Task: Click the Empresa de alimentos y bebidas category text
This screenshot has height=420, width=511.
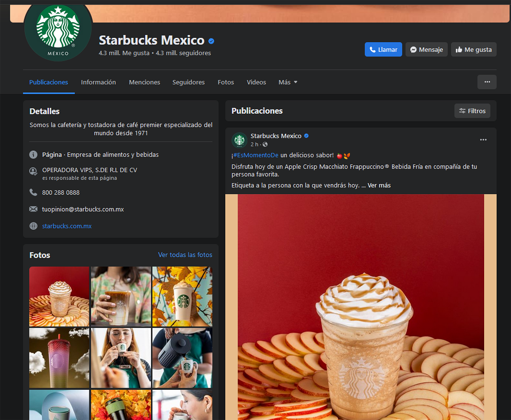Action: 113,155
